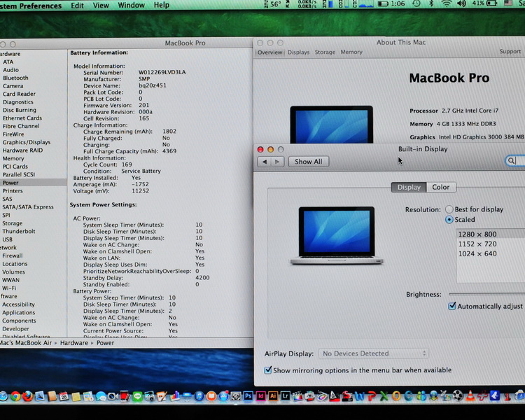
Task: Open the Memory tab in About This Mac
Action: tap(351, 52)
